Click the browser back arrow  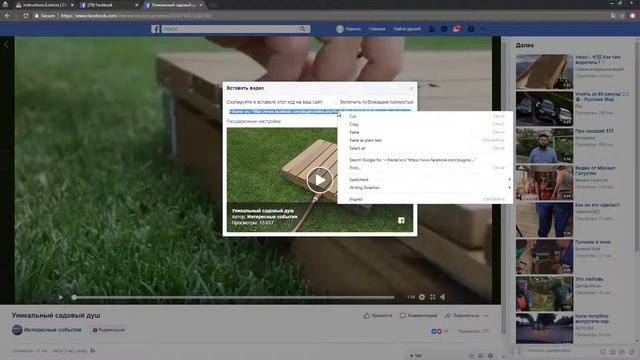[x=7, y=16]
